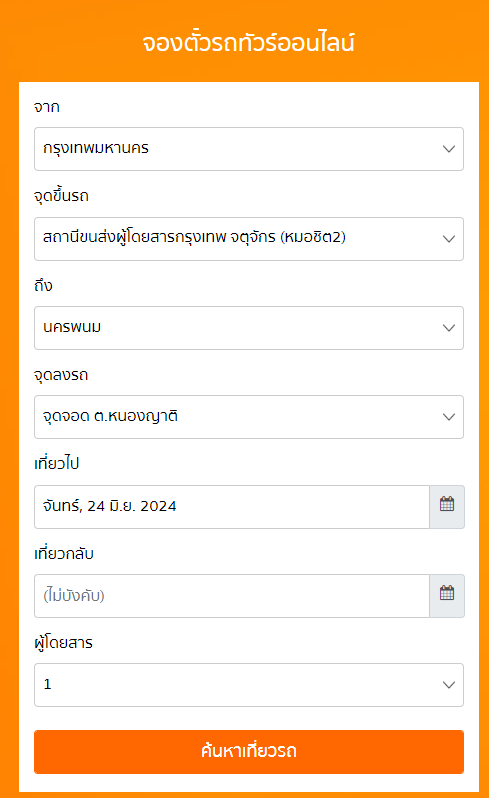Click the เที่ยวกลับ optional return date field
Screen dimensions: 489x798
[232, 596]
